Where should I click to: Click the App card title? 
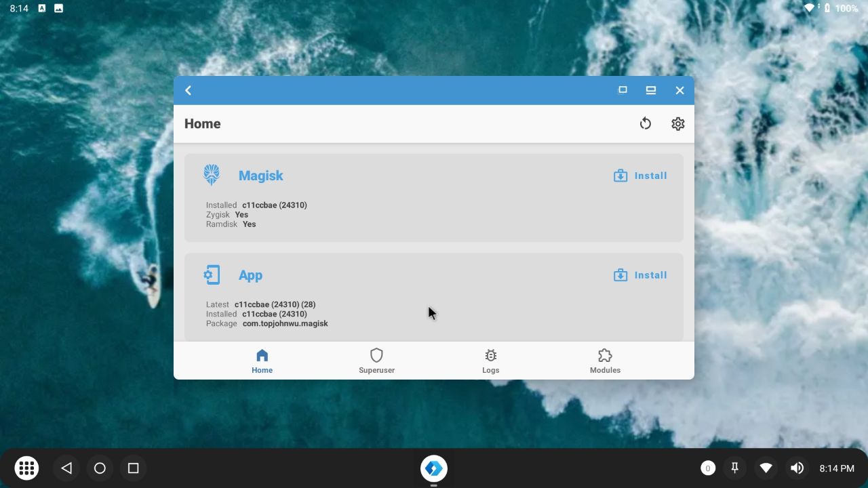pyautogui.click(x=250, y=275)
